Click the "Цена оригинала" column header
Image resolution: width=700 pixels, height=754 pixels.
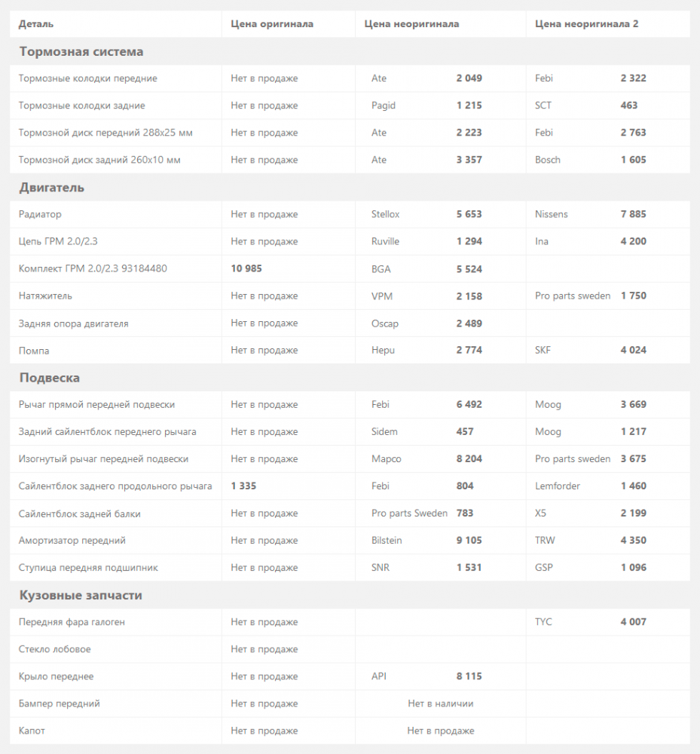click(x=272, y=24)
